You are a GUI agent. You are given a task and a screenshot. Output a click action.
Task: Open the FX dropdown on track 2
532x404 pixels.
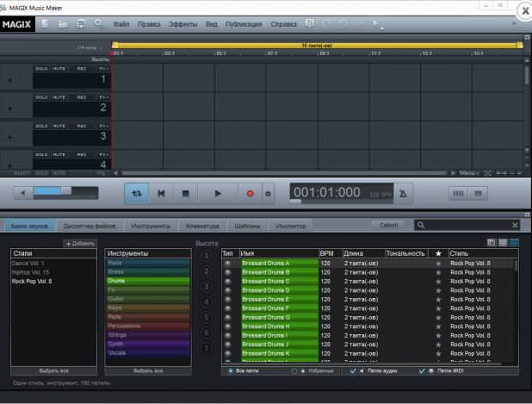coord(104,97)
